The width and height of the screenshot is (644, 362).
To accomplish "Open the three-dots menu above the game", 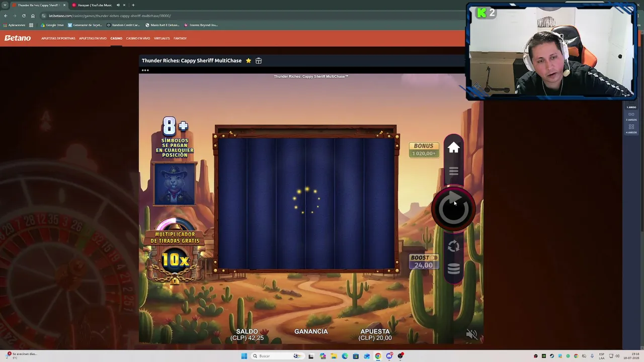I will coord(145,70).
